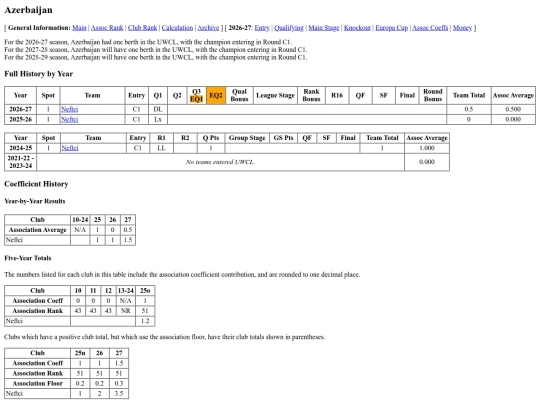Click Neftci's 1.2 five-year total

click(145, 321)
